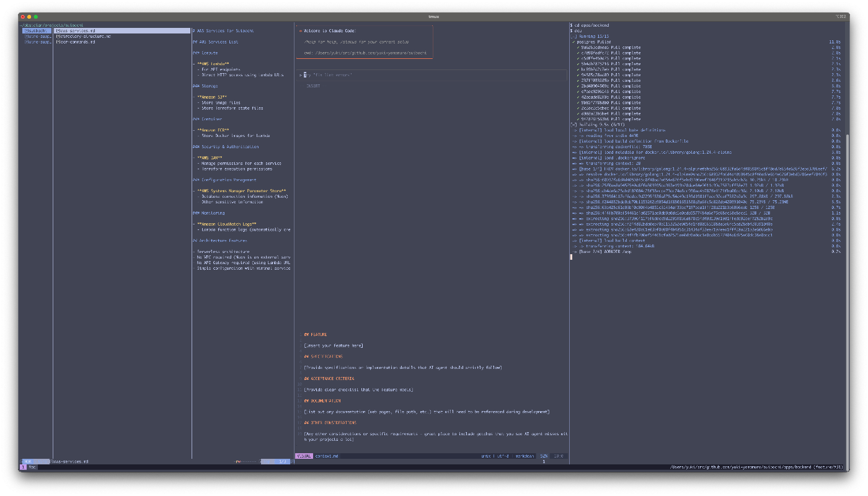Click the '[base 2/4] WORKDIR /app' line
The height and width of the screenshot is (496, 868).
(602, 252)
